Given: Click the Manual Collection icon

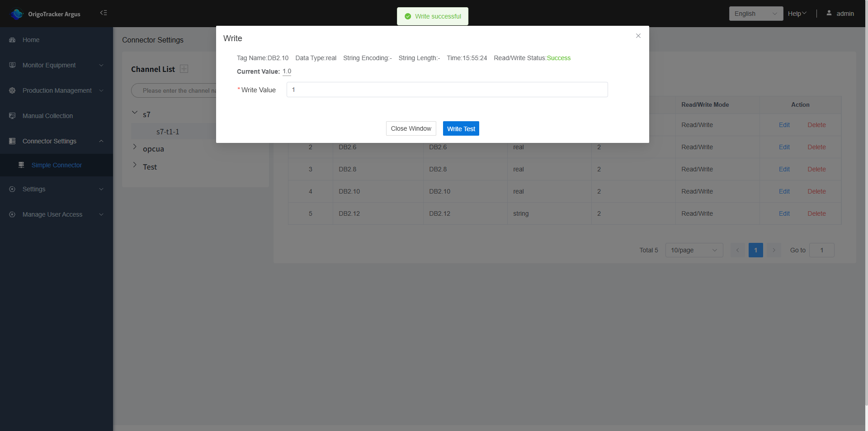Looking at the screenshot, I should [12, 116].
